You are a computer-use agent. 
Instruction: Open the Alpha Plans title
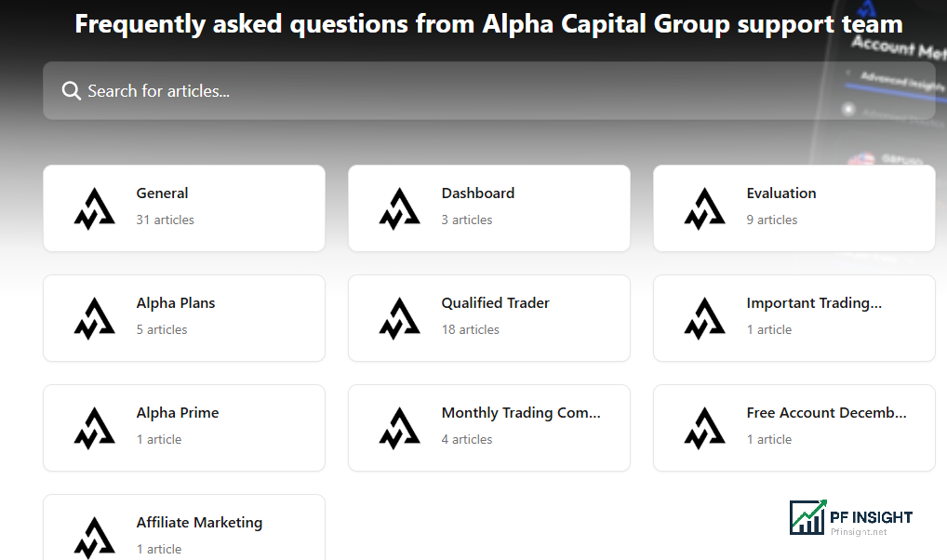176,303
